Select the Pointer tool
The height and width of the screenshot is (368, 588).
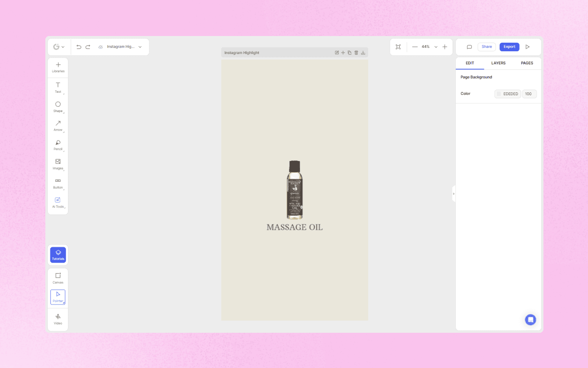click(x=58, y=297)
